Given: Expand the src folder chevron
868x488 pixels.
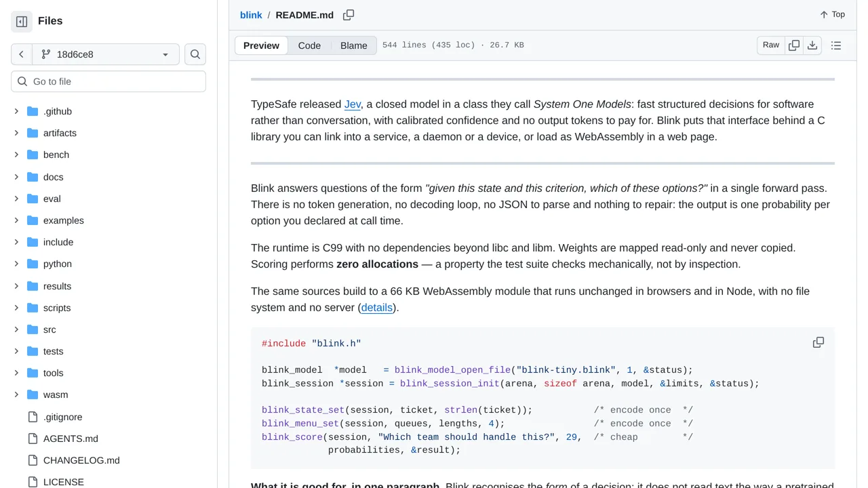Looking at the screenshot, I should pos(16,329).
